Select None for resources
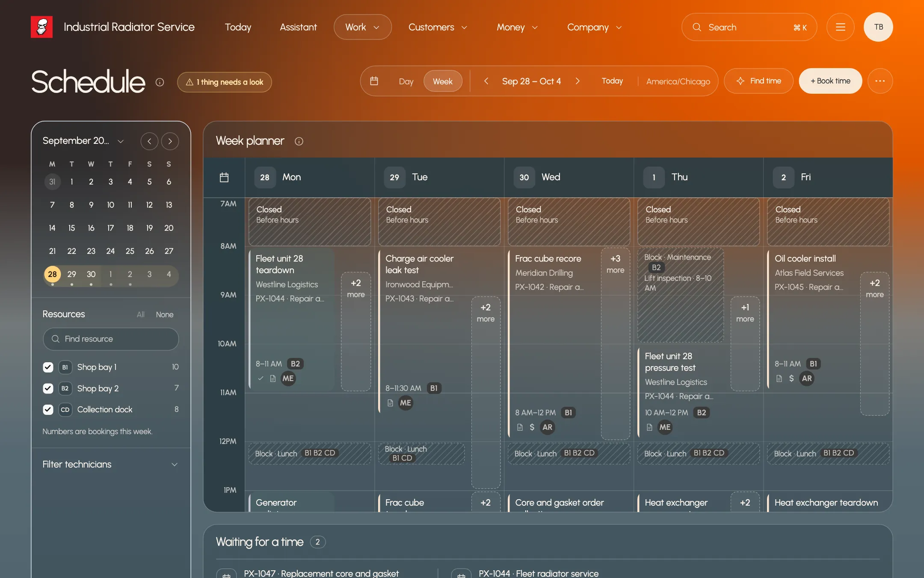The width and height of the screenshot is (924, 578). 164,315
